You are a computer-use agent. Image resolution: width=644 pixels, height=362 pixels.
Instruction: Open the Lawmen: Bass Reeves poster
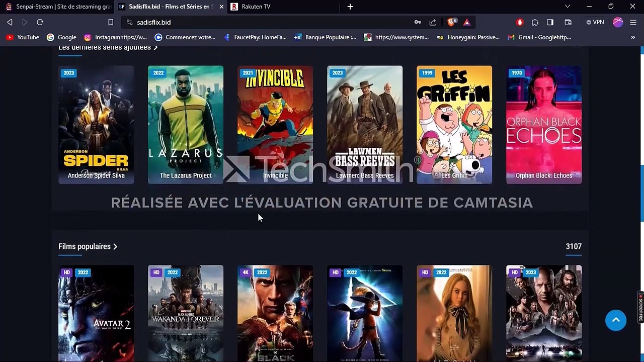365,125
